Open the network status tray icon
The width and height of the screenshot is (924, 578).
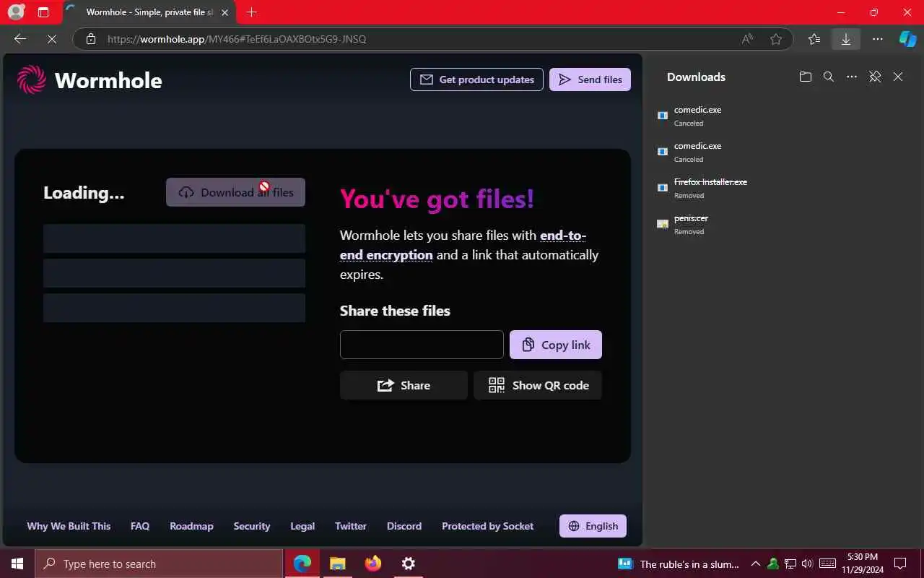[790, 564]
